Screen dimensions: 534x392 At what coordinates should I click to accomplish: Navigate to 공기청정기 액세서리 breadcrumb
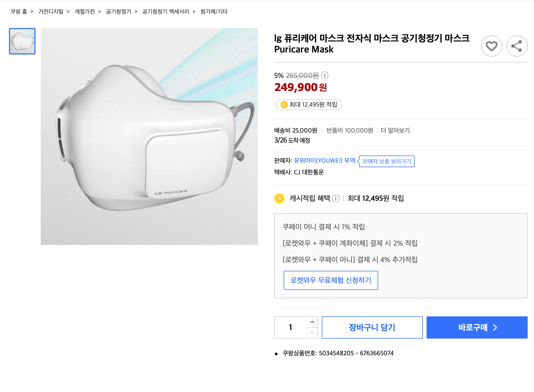click(x=166, y=12)
